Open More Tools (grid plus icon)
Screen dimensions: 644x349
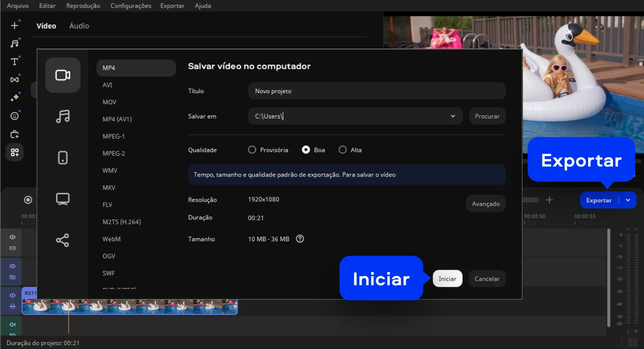pos(15,152)
